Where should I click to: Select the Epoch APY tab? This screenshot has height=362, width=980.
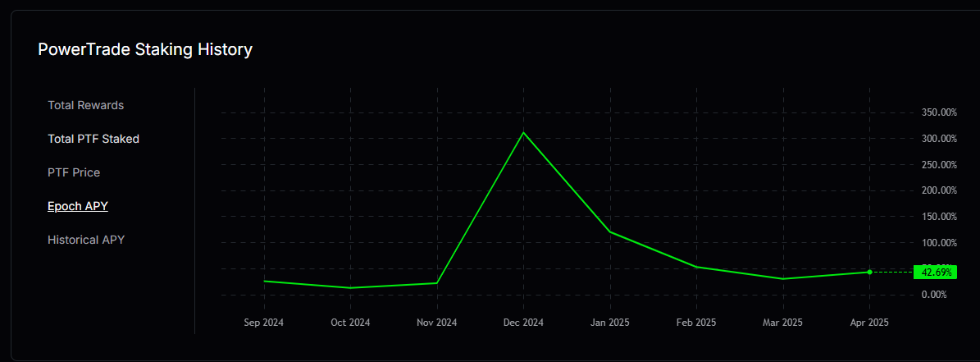[78, 206]
